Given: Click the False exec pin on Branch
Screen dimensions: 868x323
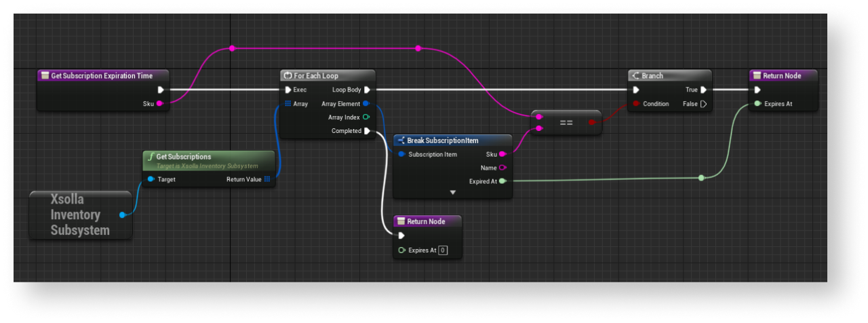Looking at the screenshot, I should (703, 104).
